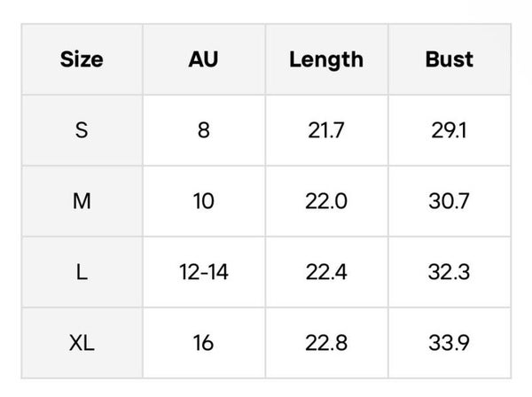This screenshot has height=397, width=532.
Task: Select the Length column header
Action: tap(326, 60)
